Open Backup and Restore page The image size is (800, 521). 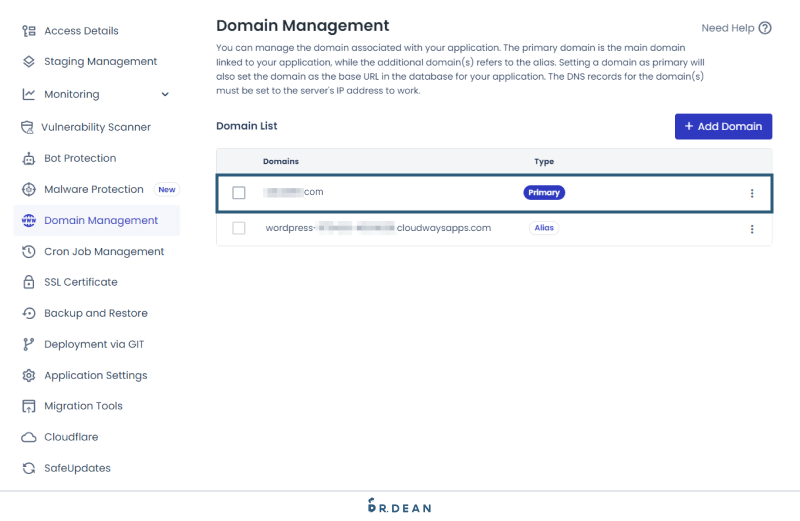97,313
